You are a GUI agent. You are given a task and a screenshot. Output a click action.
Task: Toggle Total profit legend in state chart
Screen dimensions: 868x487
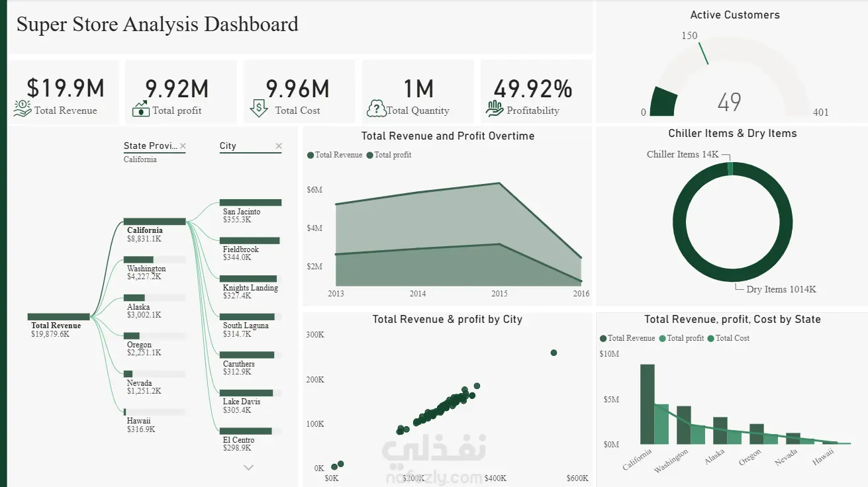[682, 338]
